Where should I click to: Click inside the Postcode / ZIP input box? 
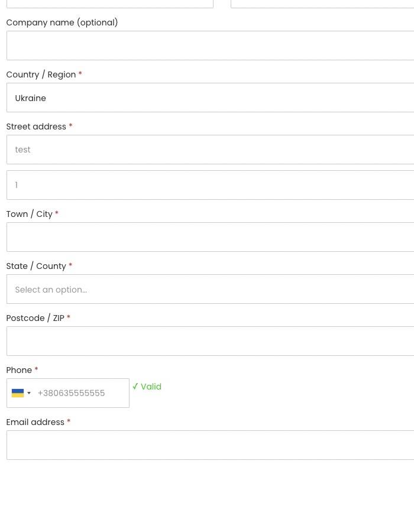coord(211,341)
